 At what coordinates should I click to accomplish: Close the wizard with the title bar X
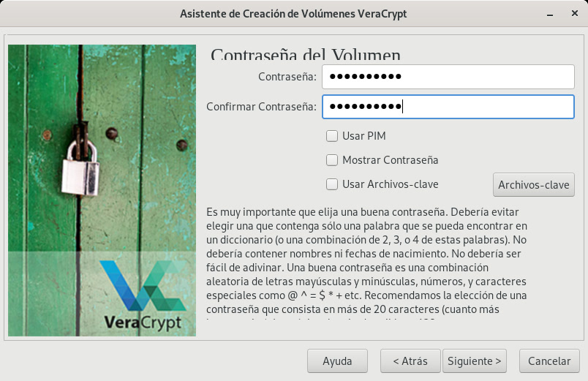coord(575,14)
